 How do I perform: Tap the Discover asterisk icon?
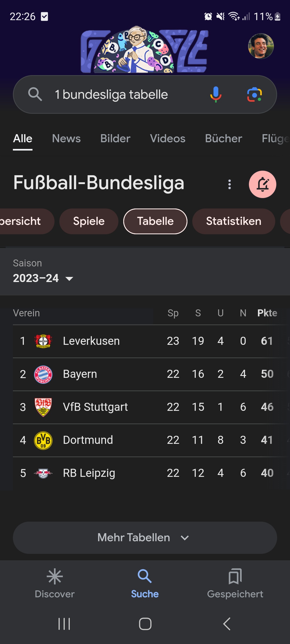pos(55,576)
